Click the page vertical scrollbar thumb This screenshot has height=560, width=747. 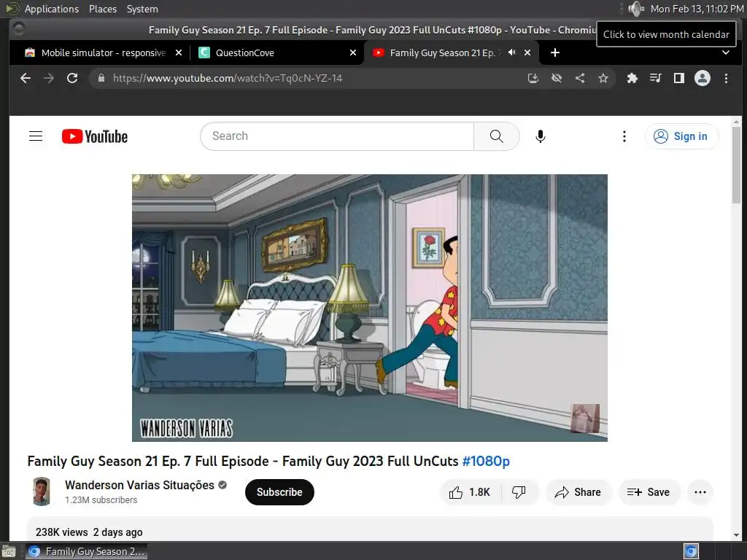(x=737, y=164)
